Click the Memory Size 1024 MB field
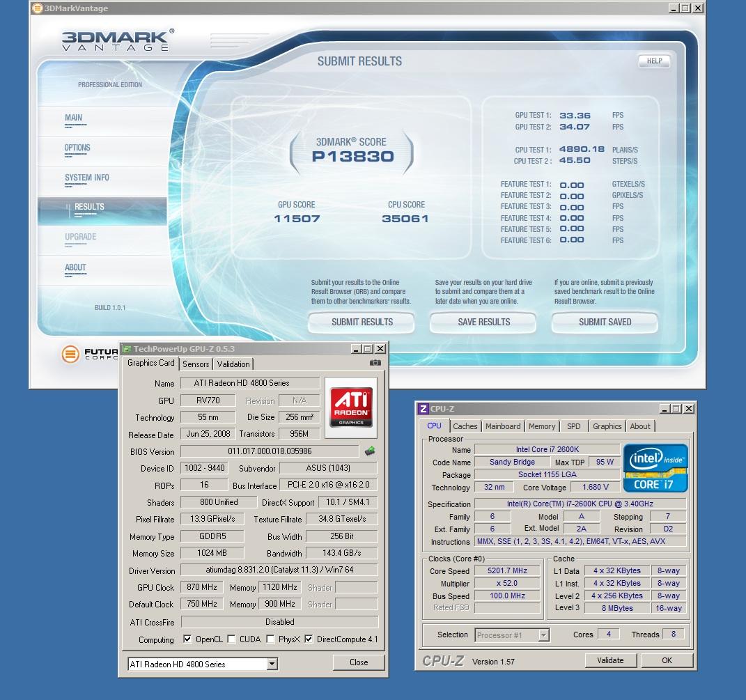 tap(212, 553)
